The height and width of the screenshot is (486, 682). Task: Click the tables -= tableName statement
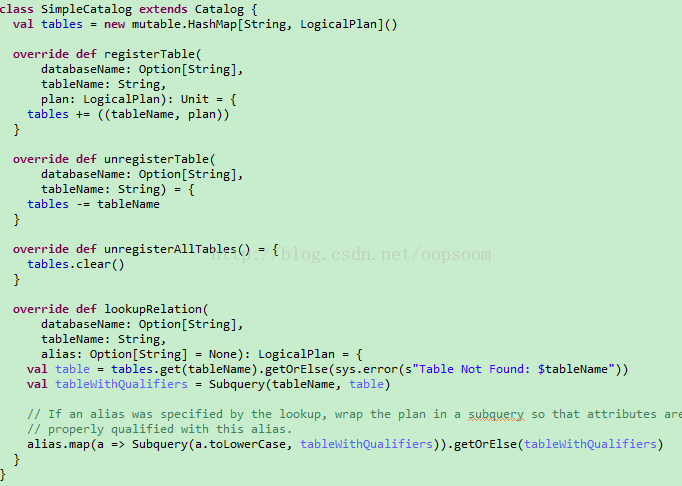pos(93,204)
